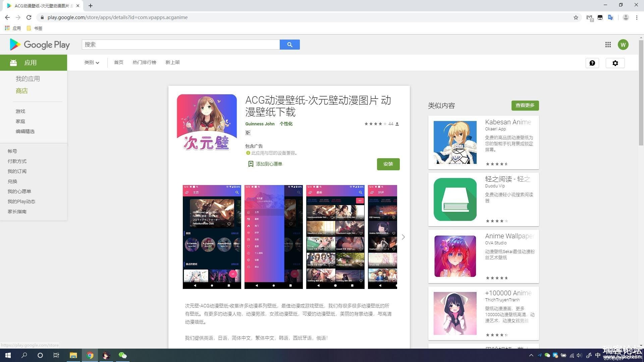Click the 添加到心愿单 bookmark icon

pos(251,164)
